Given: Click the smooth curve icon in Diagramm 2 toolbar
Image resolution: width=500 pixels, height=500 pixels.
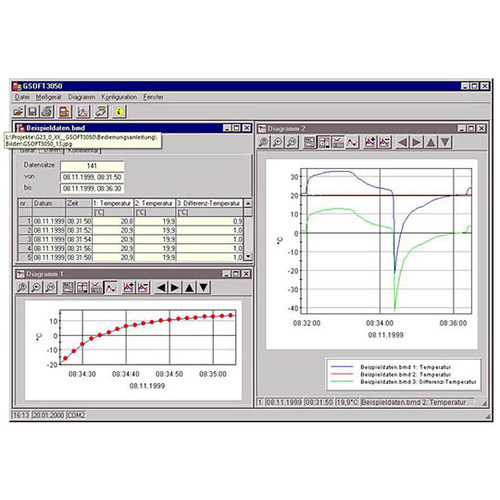Looking at the screenshot, I should coord(352,142).
